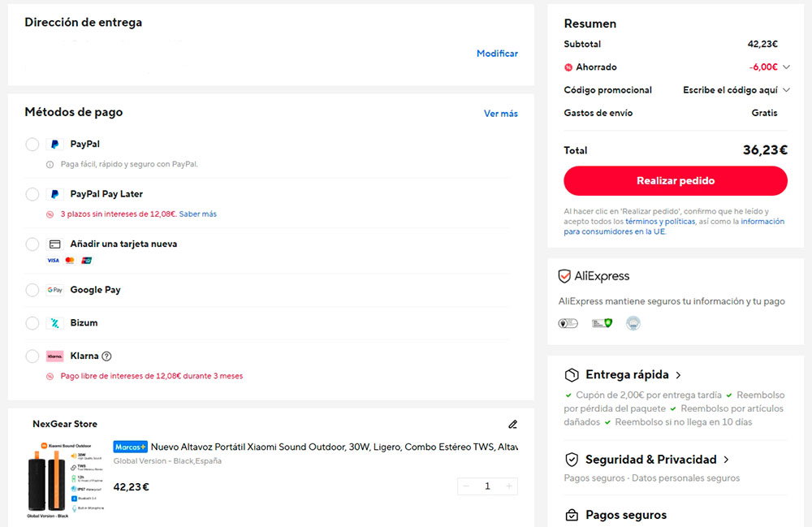
Task: Click the info icon under PayPal
Action: (50, 165)
